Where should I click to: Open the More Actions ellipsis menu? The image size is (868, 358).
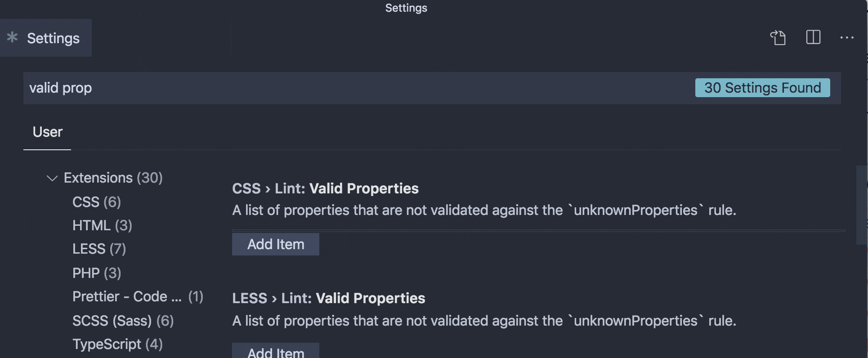click(847, 38)
